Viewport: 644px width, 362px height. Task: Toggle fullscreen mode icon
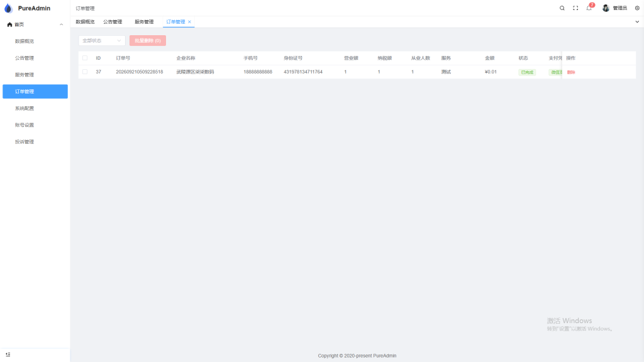pyautogui.click(x=575, y=8)
